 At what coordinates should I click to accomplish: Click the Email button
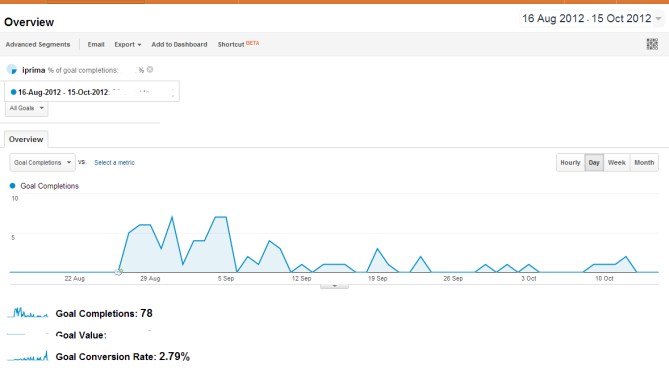[x=96, y=44]
